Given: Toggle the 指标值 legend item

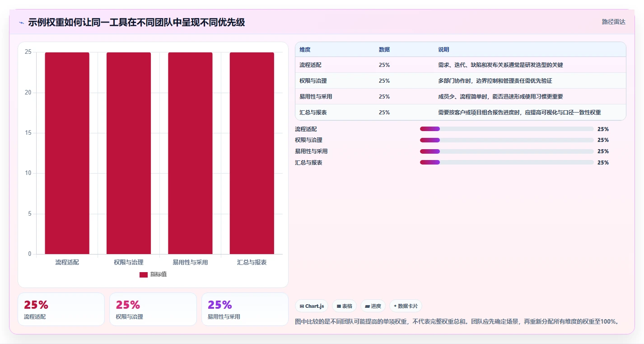Looking at the screenshot, I should 153,274.
